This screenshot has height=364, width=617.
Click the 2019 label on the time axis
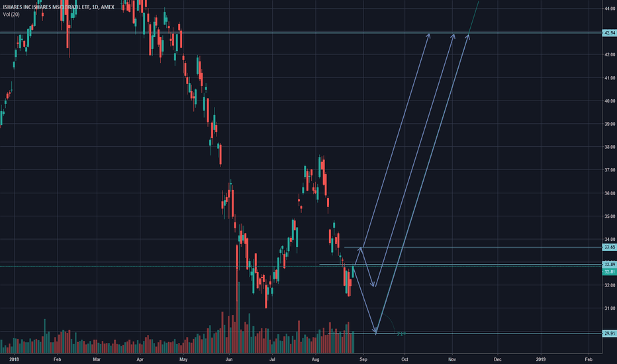541,359
